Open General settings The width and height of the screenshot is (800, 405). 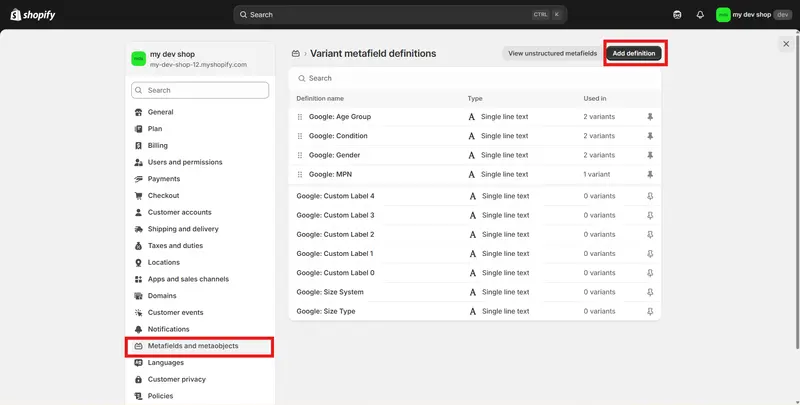[x=199, y=112]
